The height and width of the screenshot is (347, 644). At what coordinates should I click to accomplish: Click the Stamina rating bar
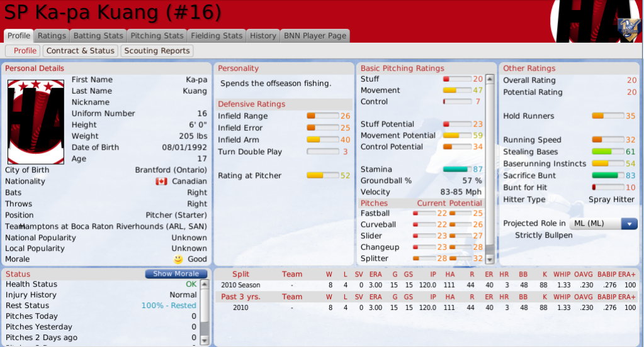coord(456,170)
